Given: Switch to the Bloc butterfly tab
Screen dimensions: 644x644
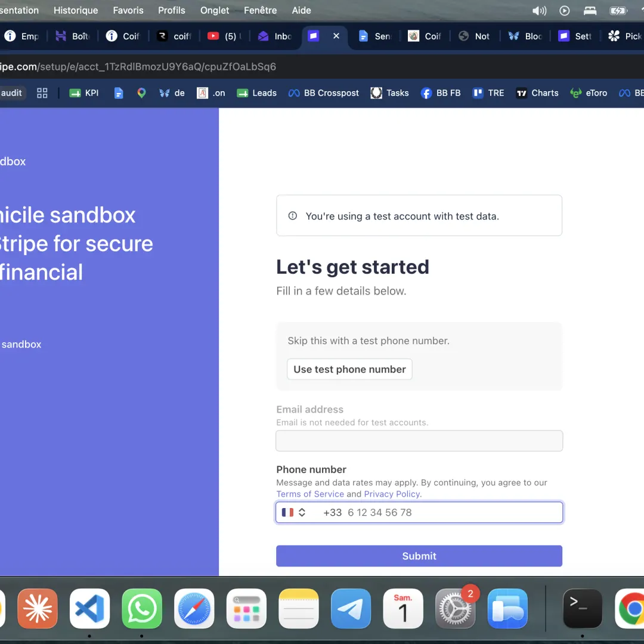Looking at the screenshot, I should [x=525, y=36].
